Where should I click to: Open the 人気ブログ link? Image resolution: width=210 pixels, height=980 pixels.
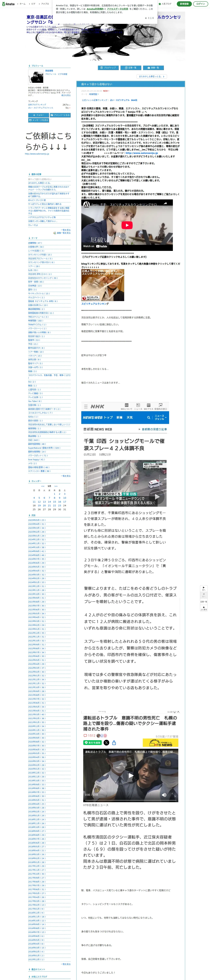pyautogui.click(x=165, y=4)
